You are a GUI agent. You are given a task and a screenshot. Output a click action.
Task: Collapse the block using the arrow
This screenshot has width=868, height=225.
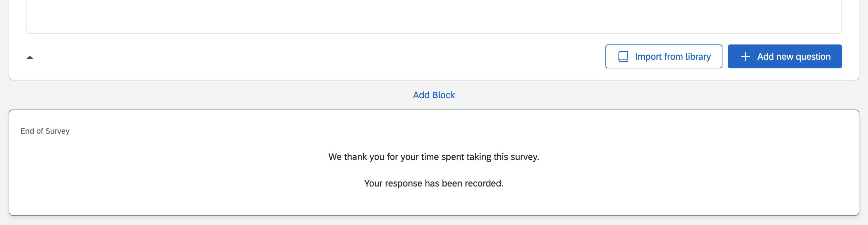point(30,57)
